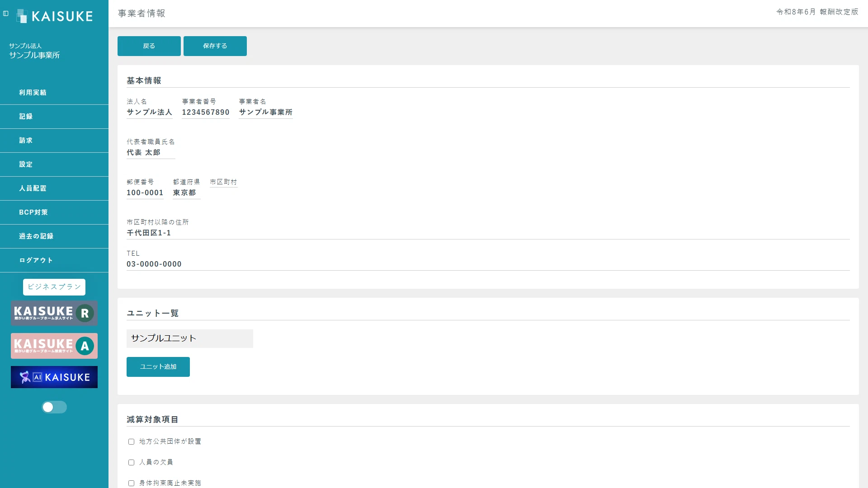The width and height of the screenshot is (868, 488).
Task: Collapse sidebar using top-left panel icon
Action: [6, 14]
